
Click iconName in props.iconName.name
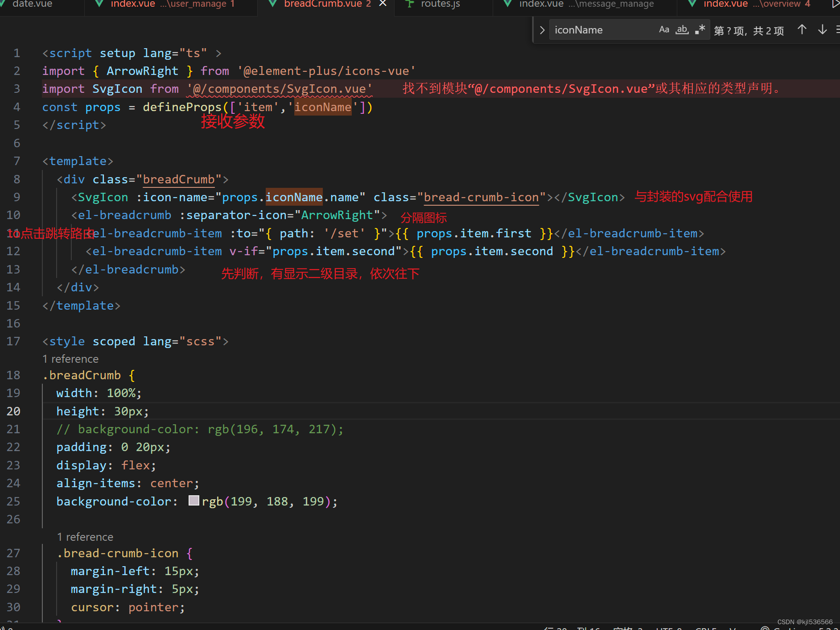pos(294,197)
